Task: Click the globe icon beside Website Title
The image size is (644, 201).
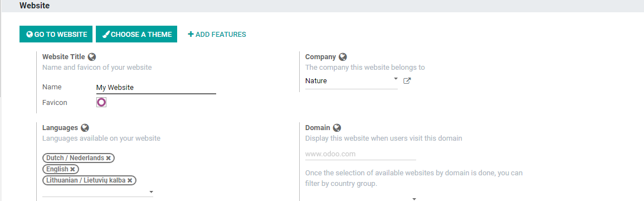Action: click(92, 57)
